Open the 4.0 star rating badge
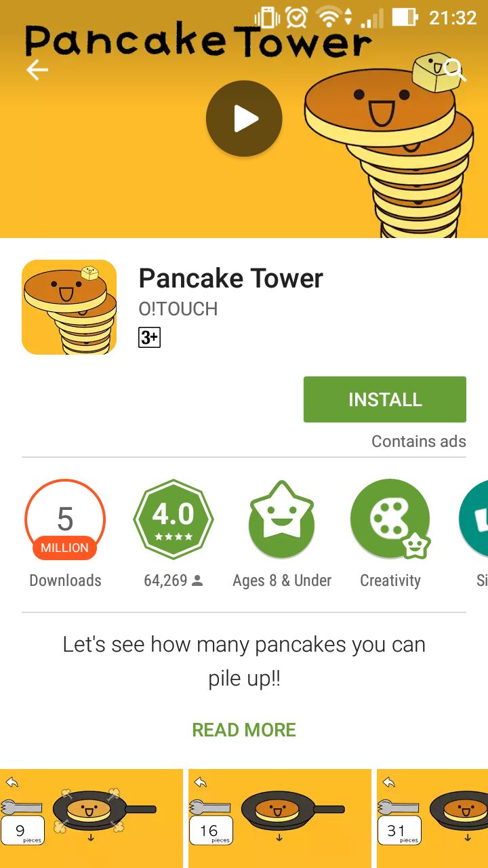Screen dimensions: 488x868 coord(174,519)
